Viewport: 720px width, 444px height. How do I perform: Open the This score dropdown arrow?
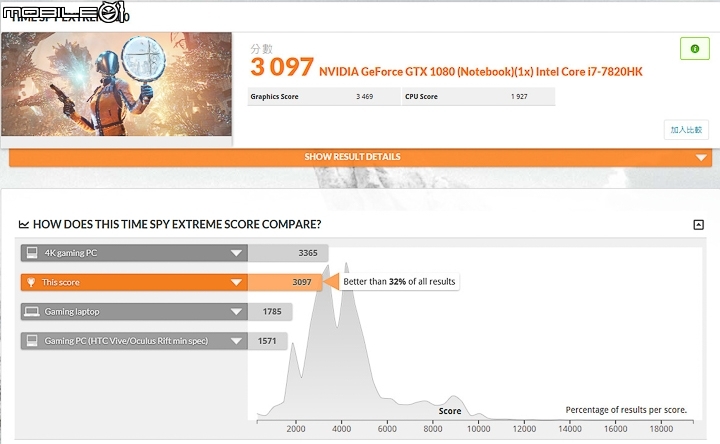pos(236,282)
